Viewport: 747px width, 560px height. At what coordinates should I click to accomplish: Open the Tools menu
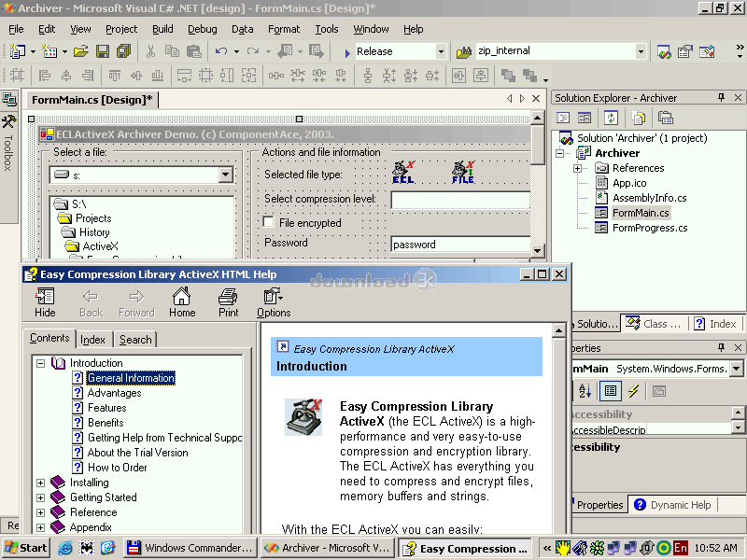326,29
